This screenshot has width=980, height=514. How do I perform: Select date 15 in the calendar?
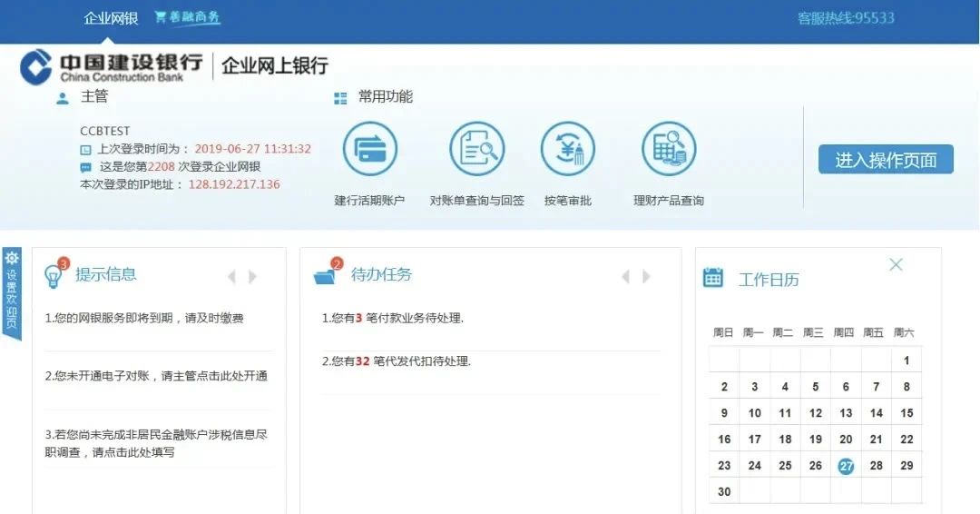(906, 413)
